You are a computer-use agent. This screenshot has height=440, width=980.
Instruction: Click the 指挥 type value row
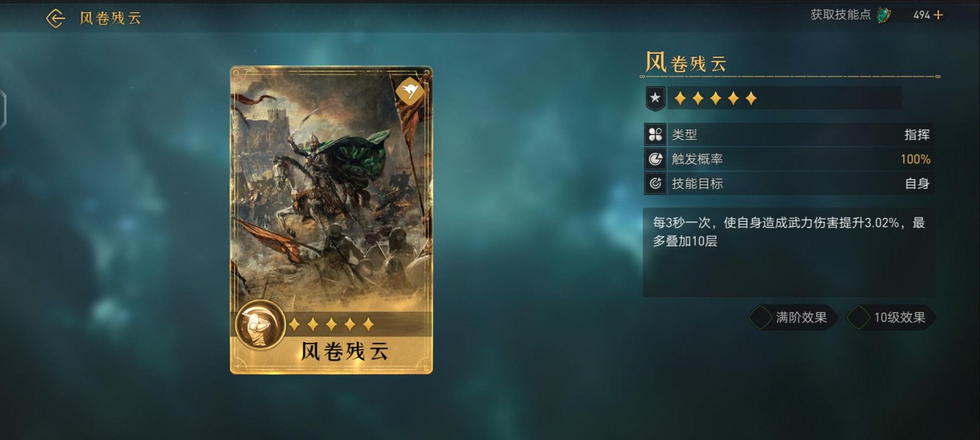[790, 135]
